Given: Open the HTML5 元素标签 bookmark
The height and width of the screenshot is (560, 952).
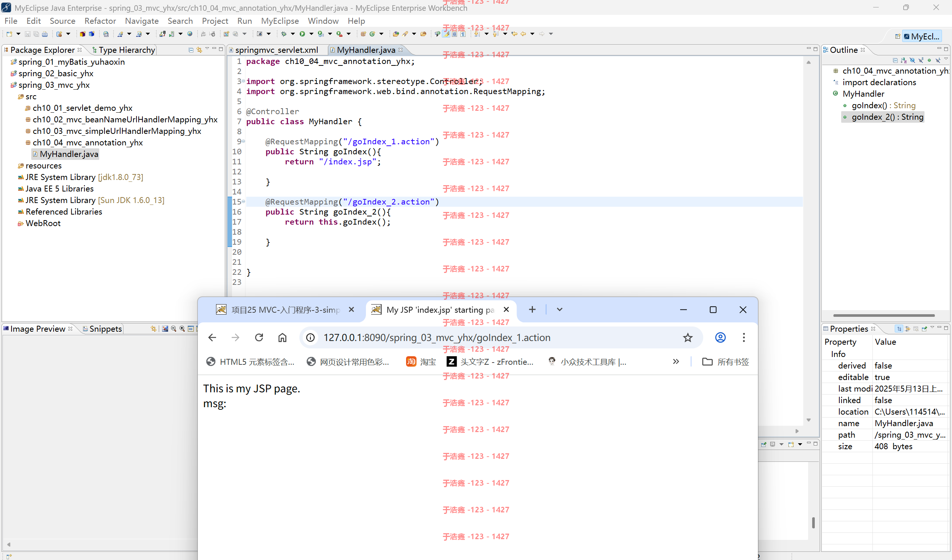Looking at the screenshot, I should (251, 361).
